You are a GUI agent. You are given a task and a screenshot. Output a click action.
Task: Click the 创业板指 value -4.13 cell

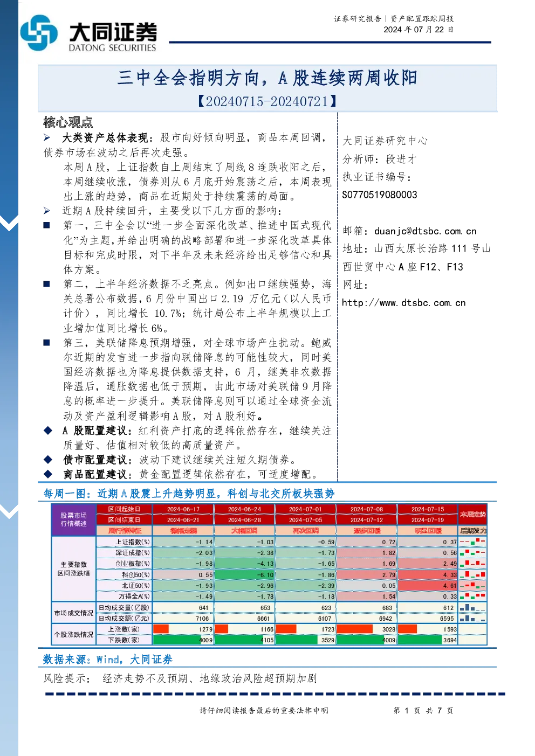[244, 564]
